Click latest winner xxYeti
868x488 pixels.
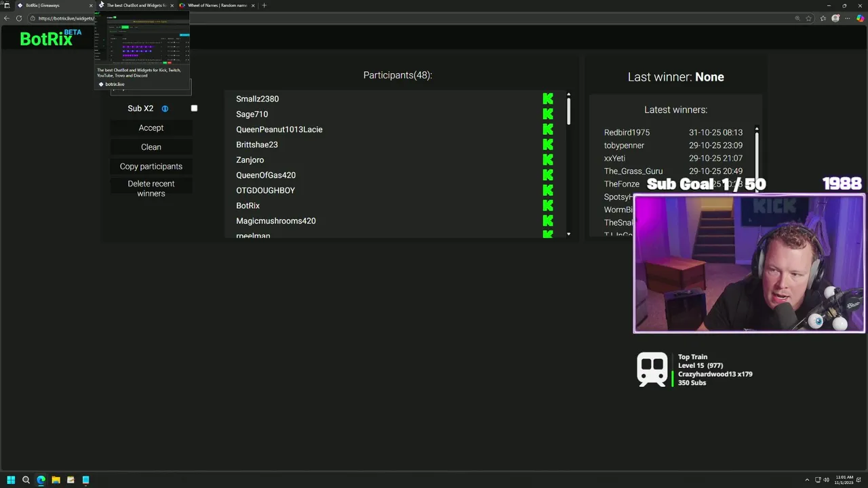(614, 159)
